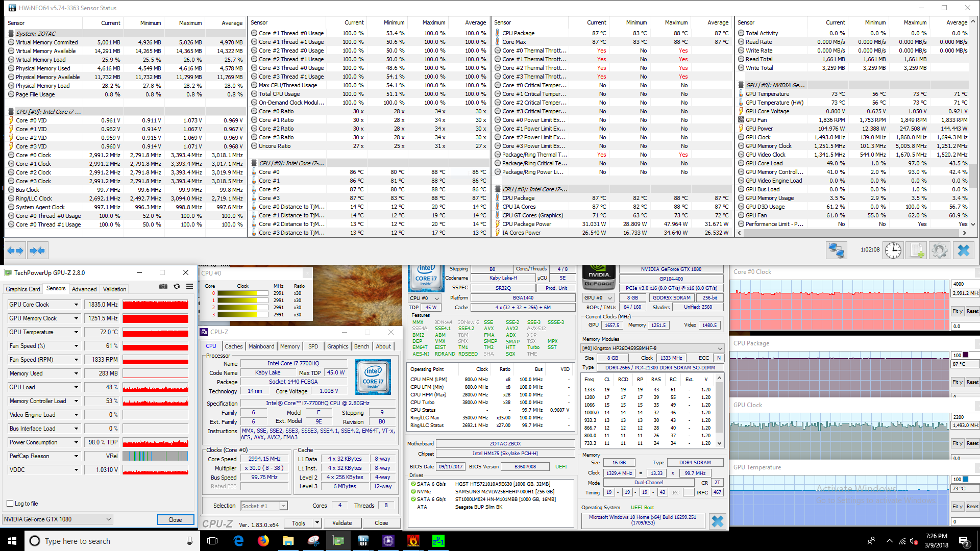
Task: Open the network remote monitoring icon
Action: point(837,251)
